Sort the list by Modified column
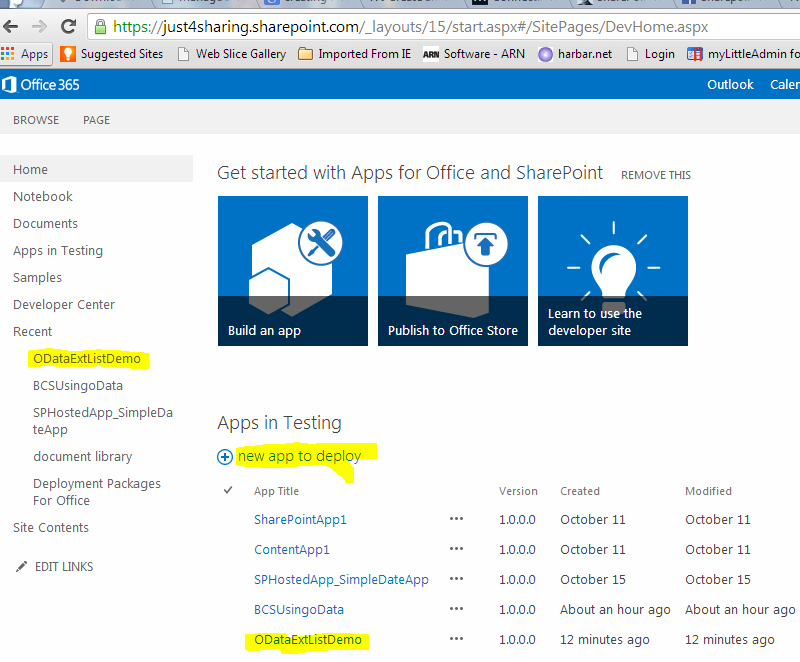 click(709, 491)
